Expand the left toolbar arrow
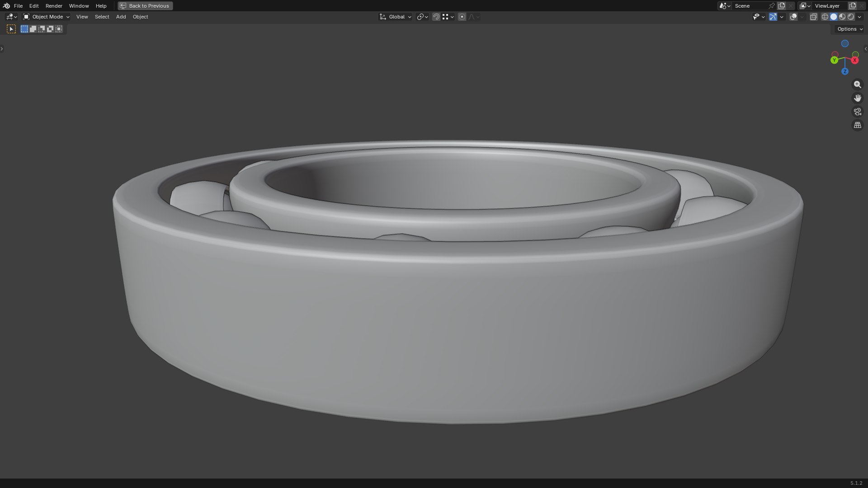868x488 pixels. click(x=2, y=49)
